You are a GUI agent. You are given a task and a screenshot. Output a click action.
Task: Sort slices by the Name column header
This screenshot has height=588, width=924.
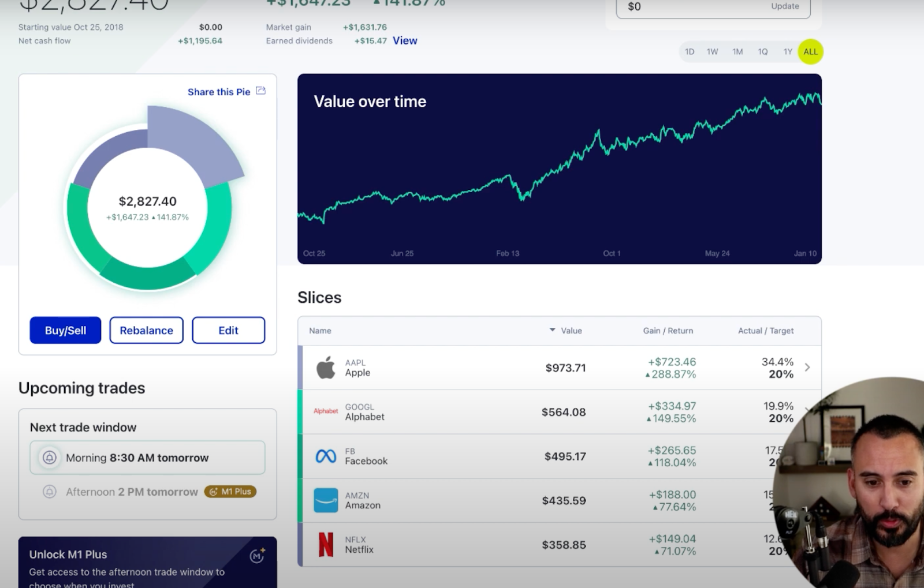click(320, 331)
